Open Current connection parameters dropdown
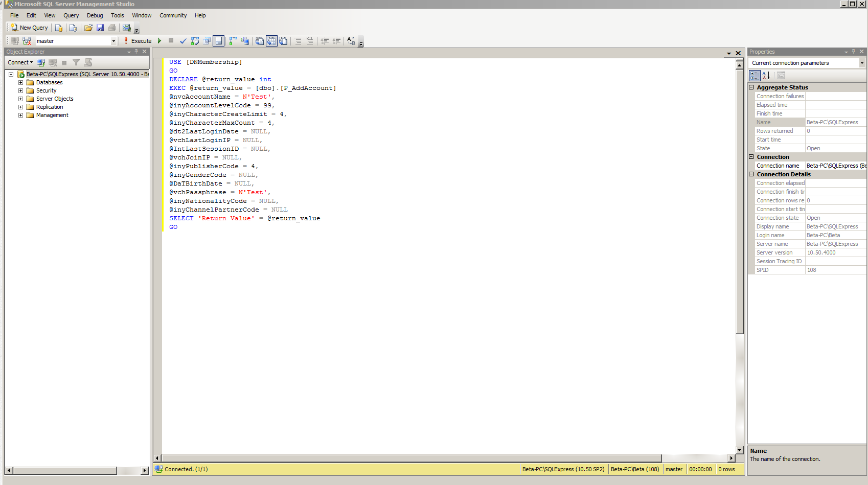 click(x=862, y=63)
